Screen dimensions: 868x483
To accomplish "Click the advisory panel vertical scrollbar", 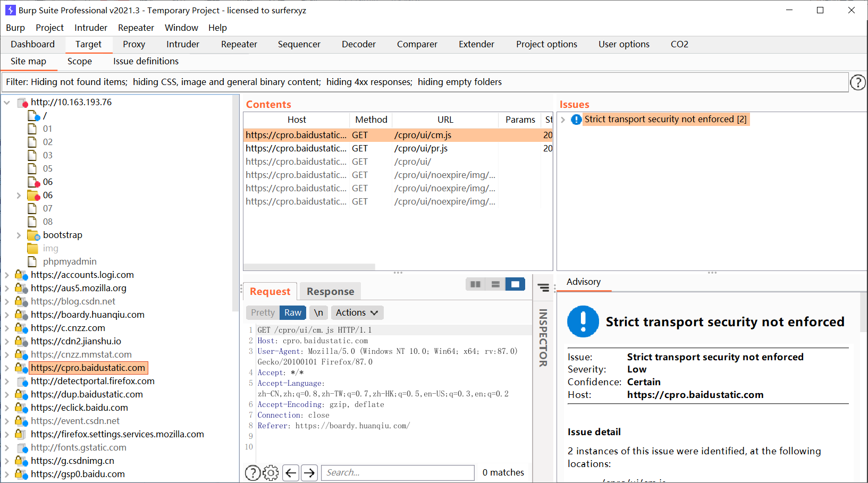I will (x=864, y=313).
